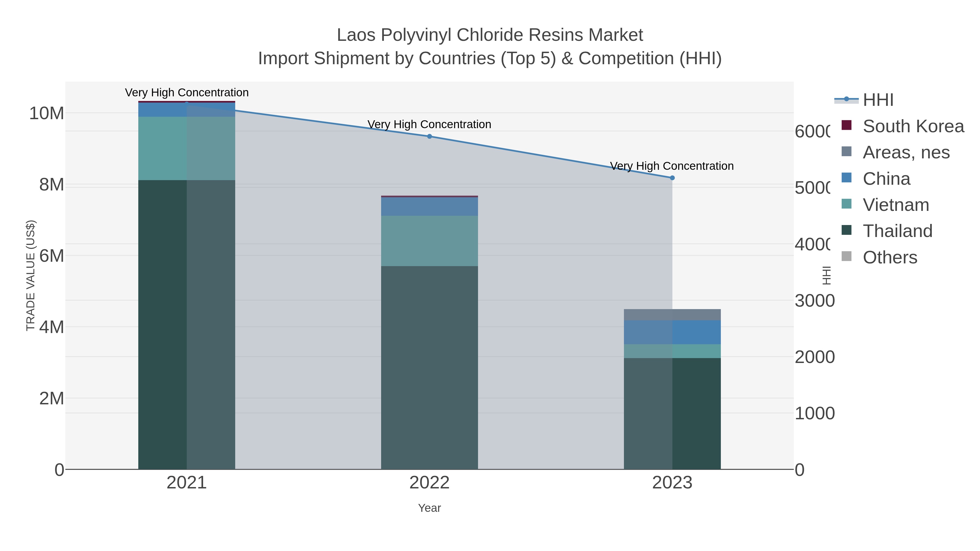980x551 pixels.
Task: Click the Thailand dark green swatch
Action: 846,230
